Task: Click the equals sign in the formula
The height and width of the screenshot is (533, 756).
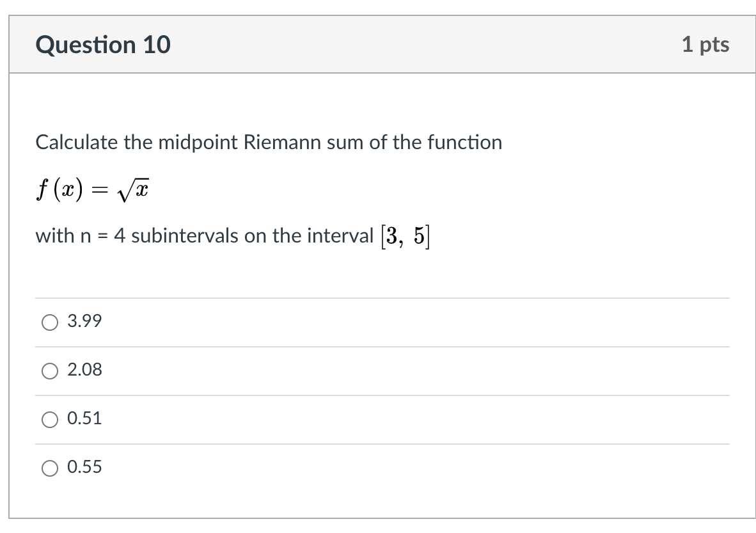Action: point(100,191)
